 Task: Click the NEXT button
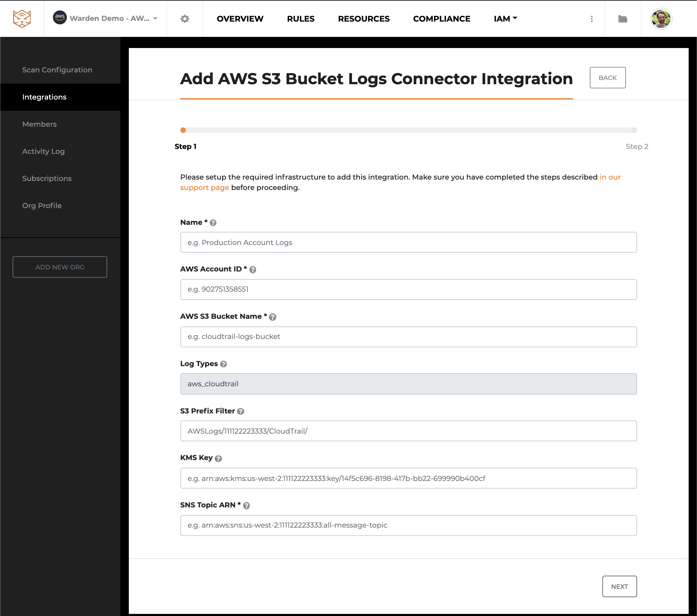[620, 586]
